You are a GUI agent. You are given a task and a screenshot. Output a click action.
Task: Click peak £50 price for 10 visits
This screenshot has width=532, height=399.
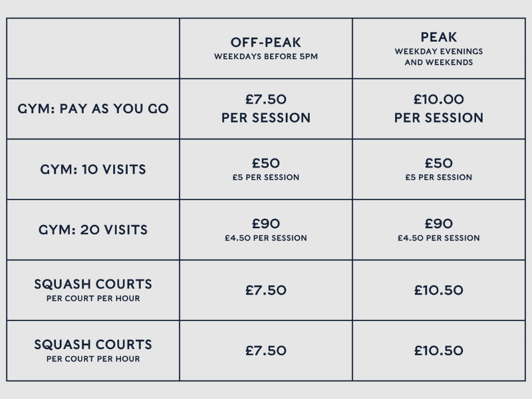pos(439,163)
